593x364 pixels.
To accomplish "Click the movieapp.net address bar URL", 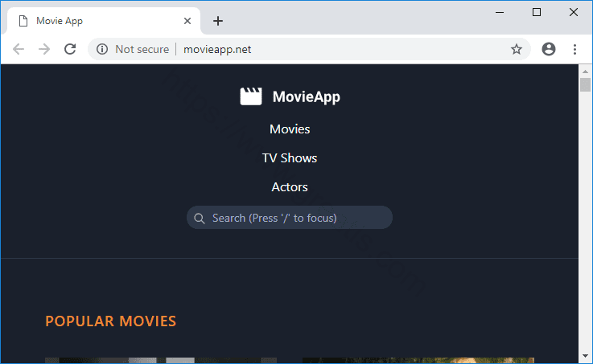I will pos(217,50).
